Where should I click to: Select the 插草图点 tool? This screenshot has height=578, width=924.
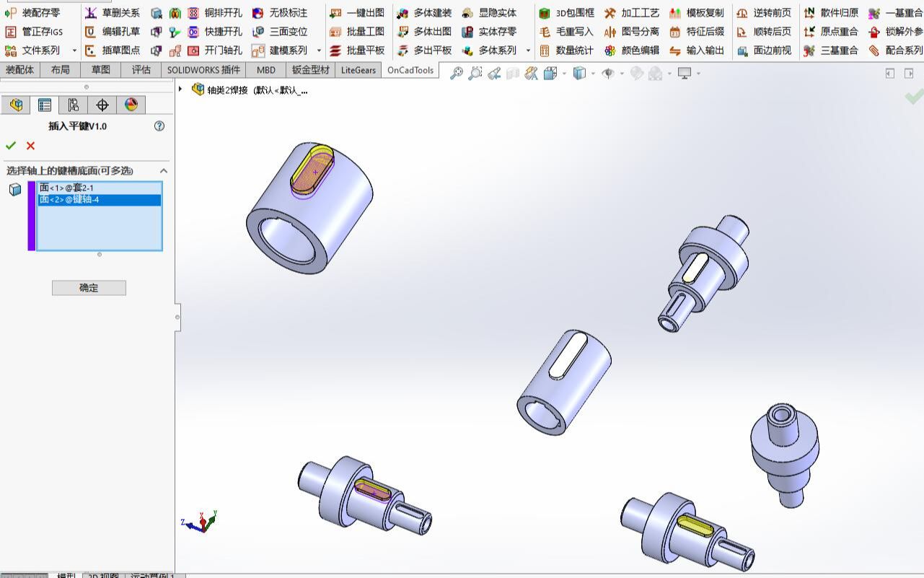[x=112, y=50]
